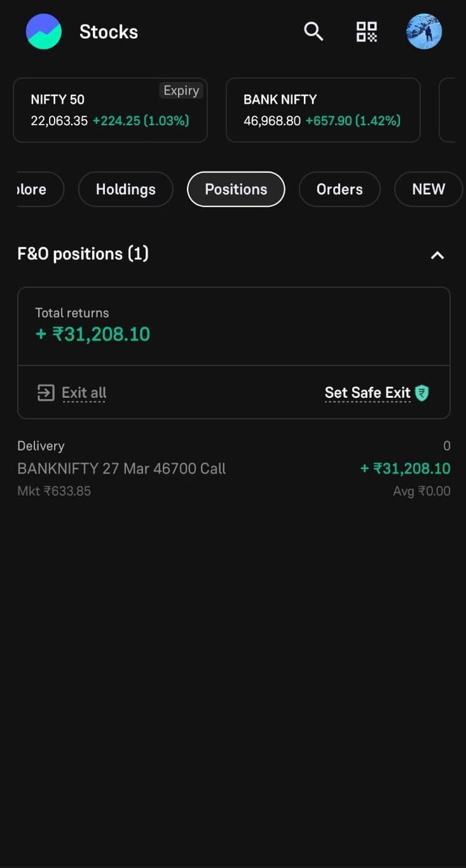
Task: Select the Positions tab
Action: (236, 189)
